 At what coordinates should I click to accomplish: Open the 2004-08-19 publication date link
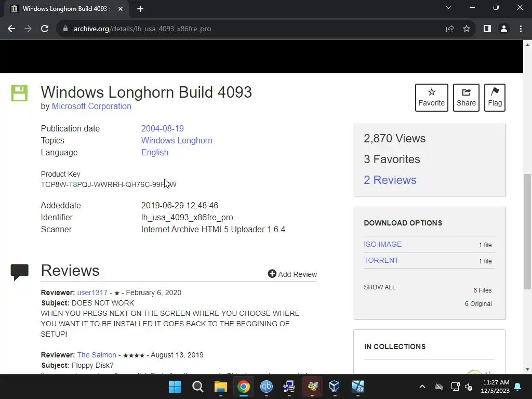tap(162, 129)
